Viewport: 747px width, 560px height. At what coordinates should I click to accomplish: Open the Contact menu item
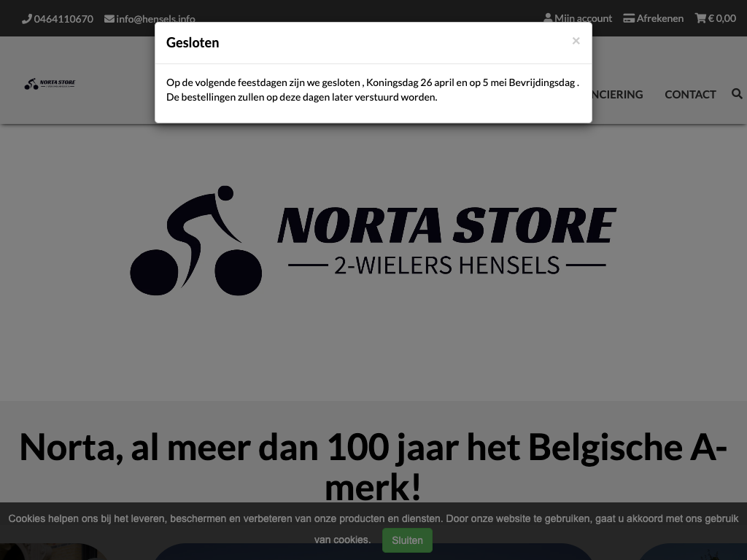pyautogui.click(x=690, y=94)
